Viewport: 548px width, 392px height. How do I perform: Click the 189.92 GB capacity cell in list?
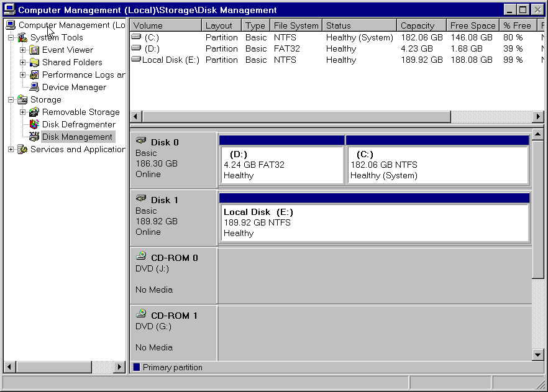pos(422,60)
